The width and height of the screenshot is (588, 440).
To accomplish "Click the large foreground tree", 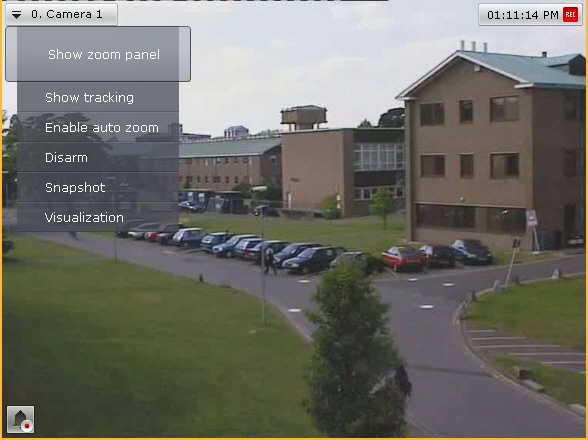I will (356, 349).
